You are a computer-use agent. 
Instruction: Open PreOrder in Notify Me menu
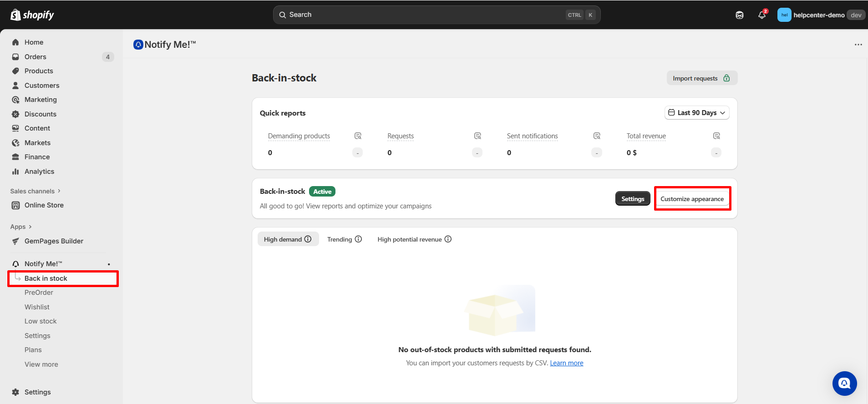pos(39,293)
